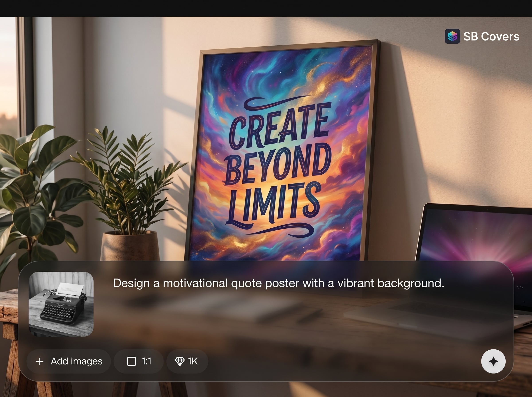Click the plus icon beside Add images

40,361
